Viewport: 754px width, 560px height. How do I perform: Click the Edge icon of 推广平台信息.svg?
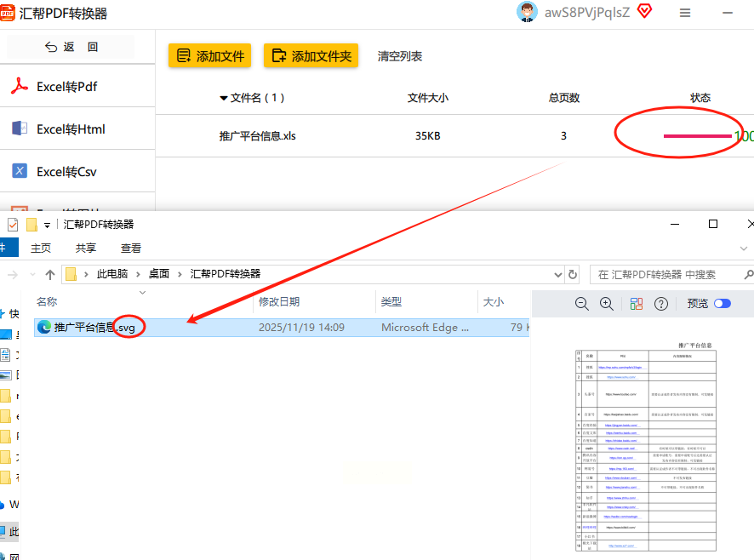44,327
